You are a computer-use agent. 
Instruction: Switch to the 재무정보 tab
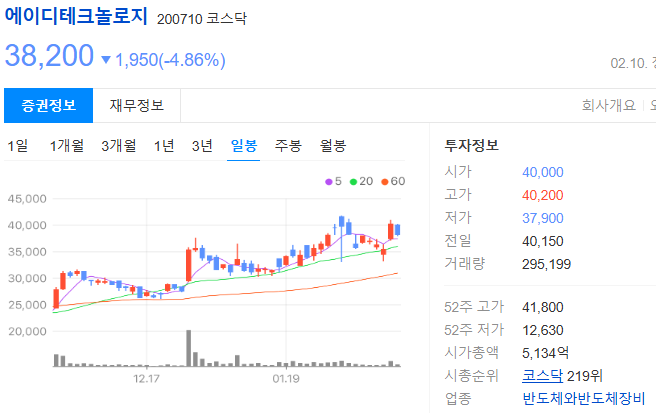click(x=137, y=105)
